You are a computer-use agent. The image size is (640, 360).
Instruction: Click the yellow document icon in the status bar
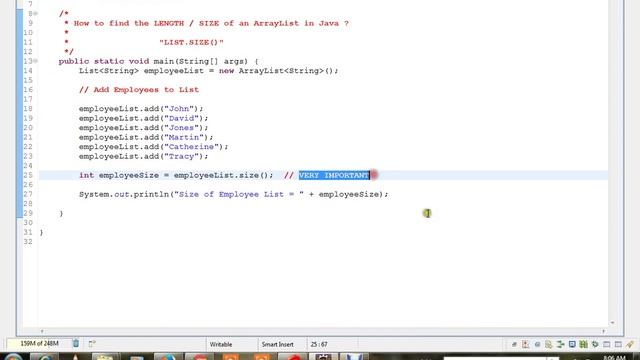click(549, 344)
